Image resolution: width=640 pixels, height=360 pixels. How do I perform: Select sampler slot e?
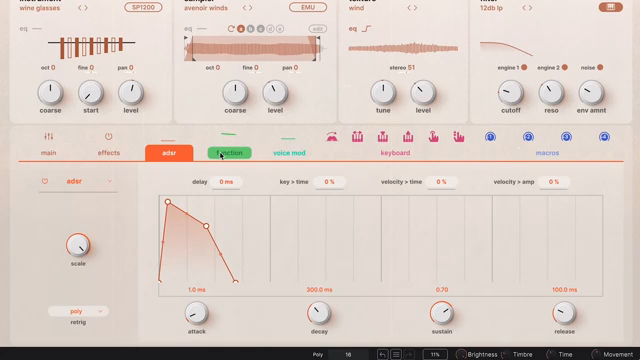pyautogui.click(x=280, y=29)
